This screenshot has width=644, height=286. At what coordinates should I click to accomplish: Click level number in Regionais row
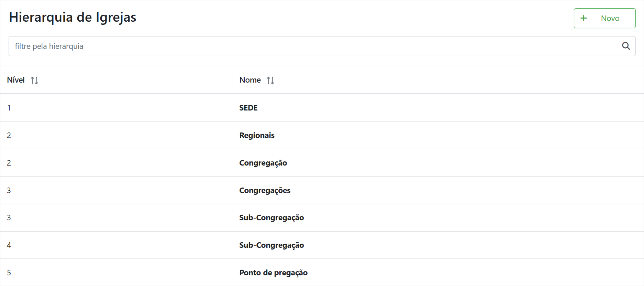tap(9, 136)
